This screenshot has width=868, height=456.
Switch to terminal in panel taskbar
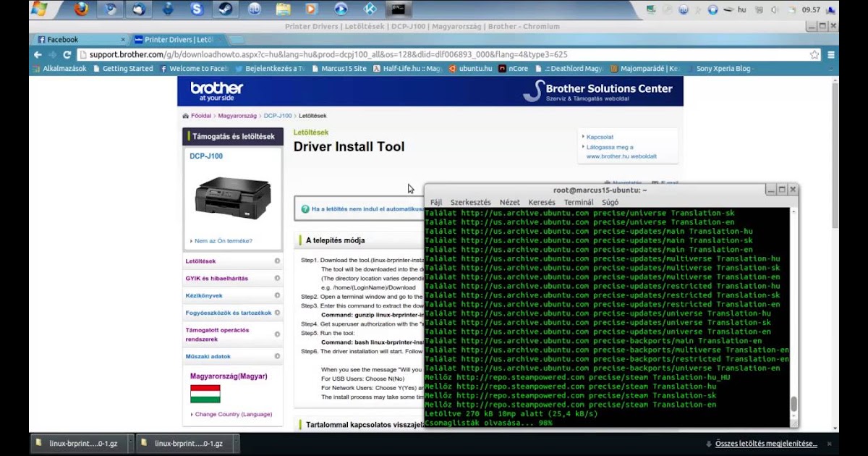pyautogui.click(x=397, y=9)
